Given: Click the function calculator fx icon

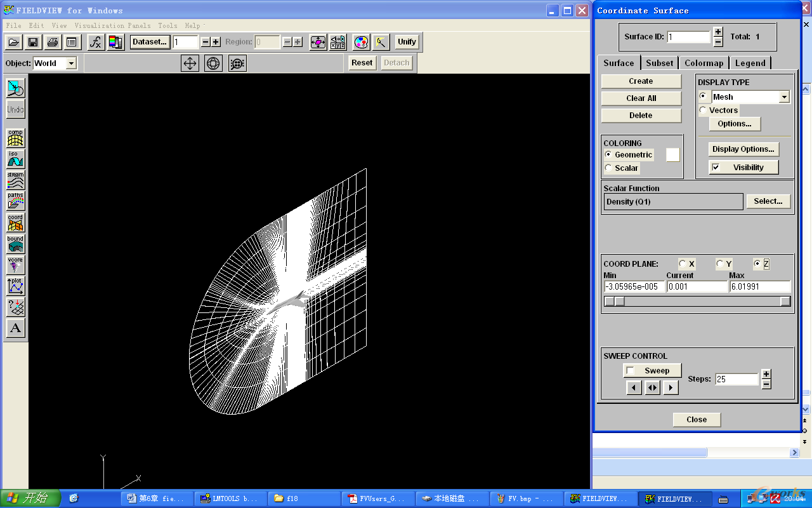Looking at the screenshot, I should pyautogui.click(x=95, y=42).
